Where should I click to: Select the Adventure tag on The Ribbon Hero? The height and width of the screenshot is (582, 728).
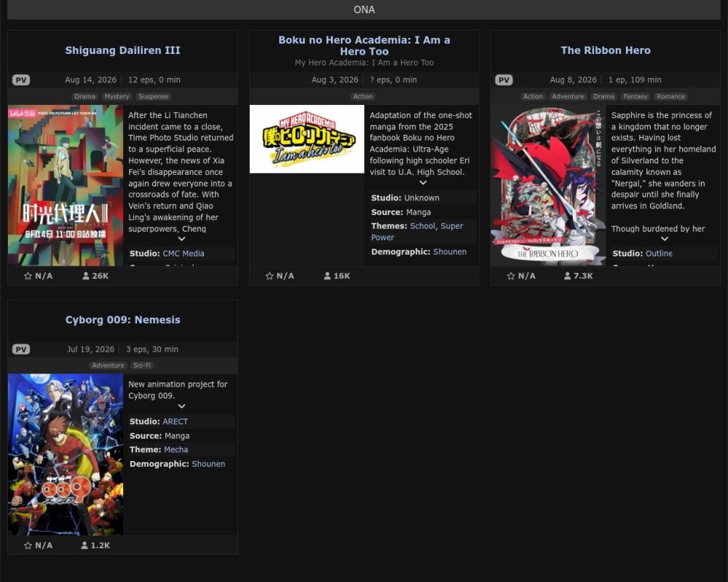568,97
